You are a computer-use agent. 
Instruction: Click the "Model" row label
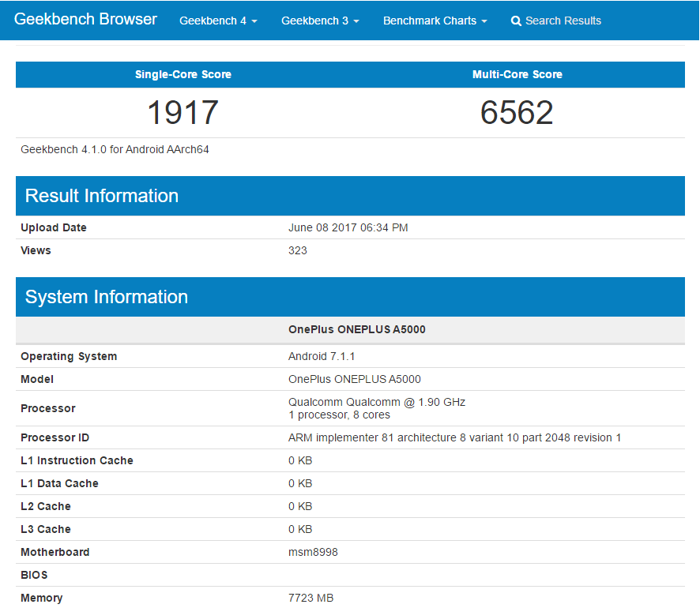coord(37,379)
